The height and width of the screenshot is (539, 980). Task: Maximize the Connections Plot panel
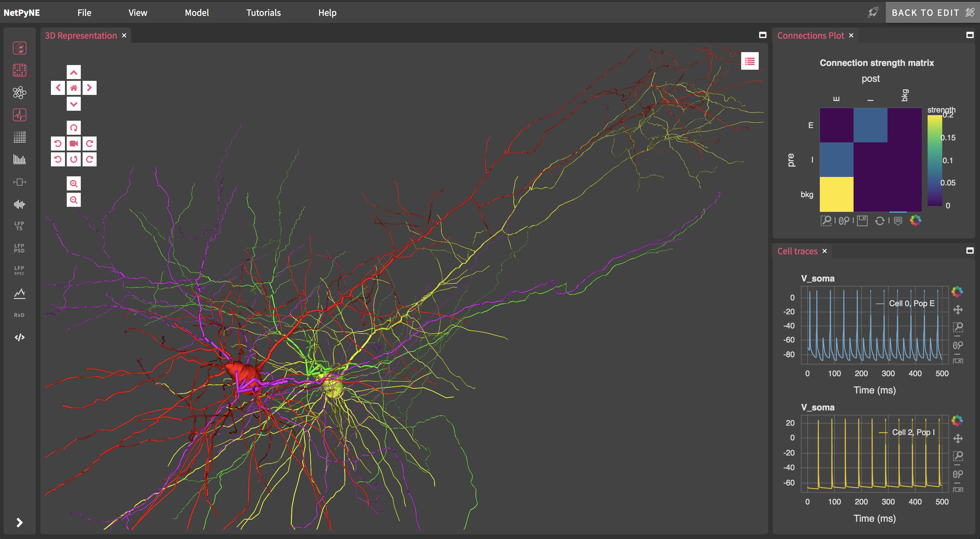[970, 35]
